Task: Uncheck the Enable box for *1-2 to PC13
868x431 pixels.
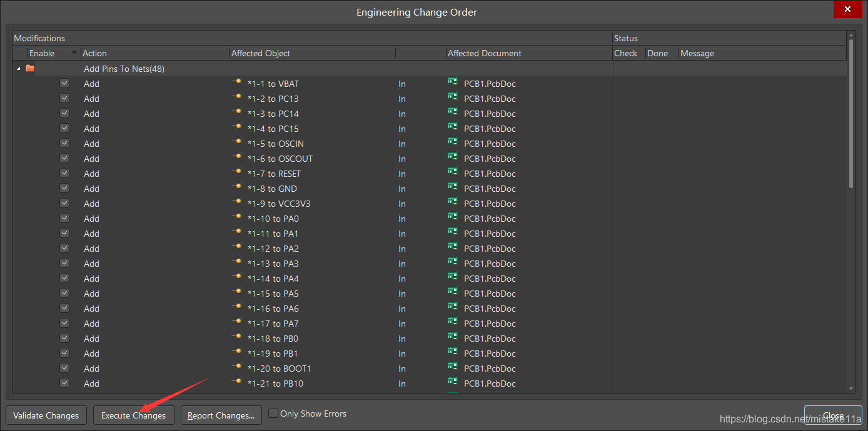Action: [64, 98]
